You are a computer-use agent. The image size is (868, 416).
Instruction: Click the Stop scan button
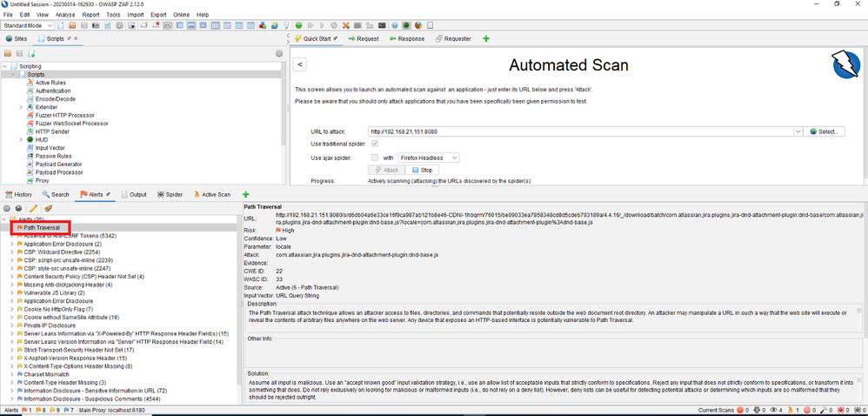(x=421, y=170)
